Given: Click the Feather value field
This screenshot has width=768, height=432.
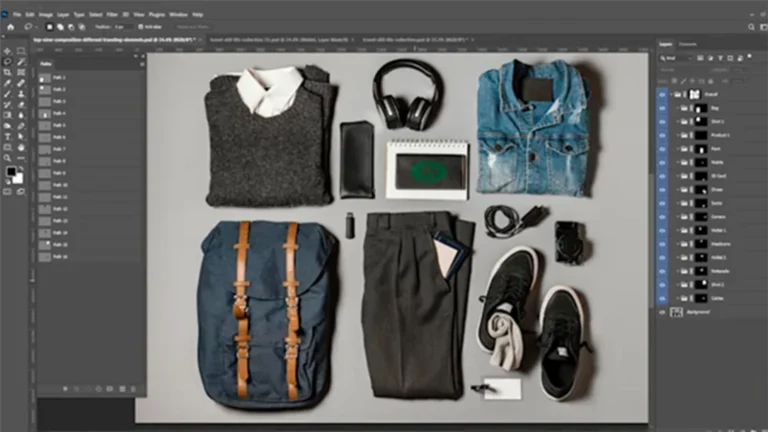Looking at the screenshot, I should click(122, 27).
